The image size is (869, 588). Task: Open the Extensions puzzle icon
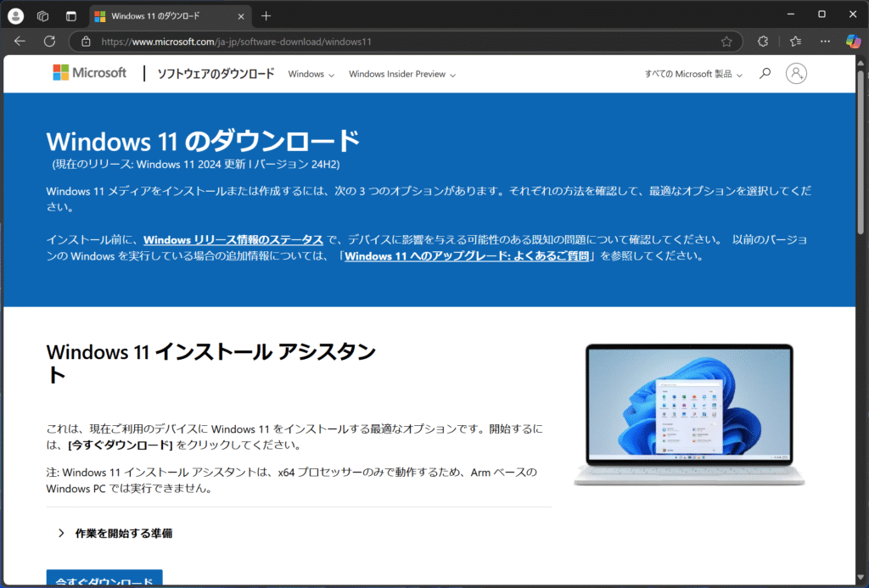tap(763, 42)
